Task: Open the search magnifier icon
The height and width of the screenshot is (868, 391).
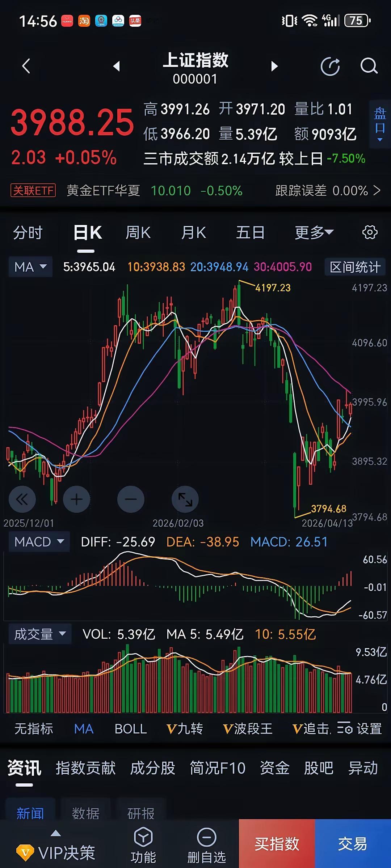Action: pyautogui.click(x=369, y=66)
